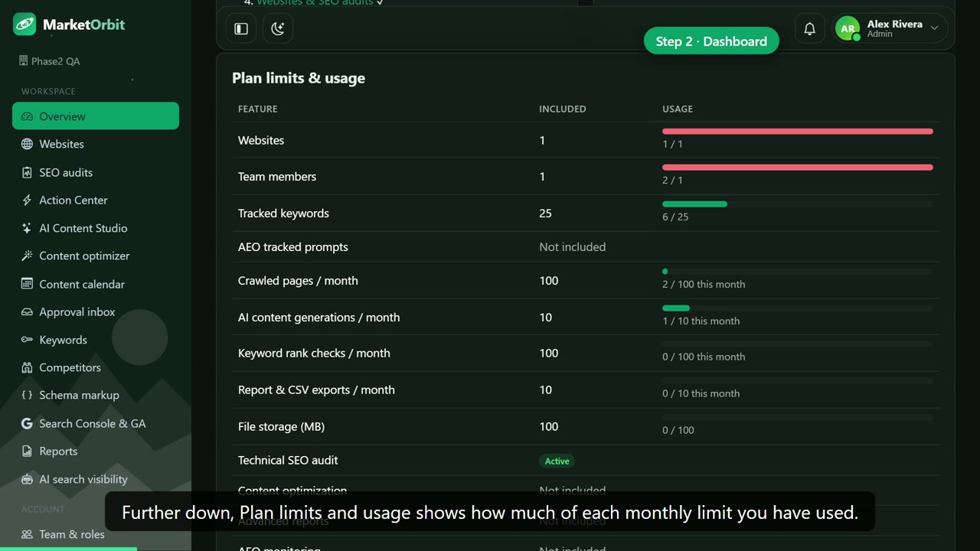This screenshot has width=980, height=551.
Task: Click the '1 / 10 this month' value
Action: pos(701,321)
